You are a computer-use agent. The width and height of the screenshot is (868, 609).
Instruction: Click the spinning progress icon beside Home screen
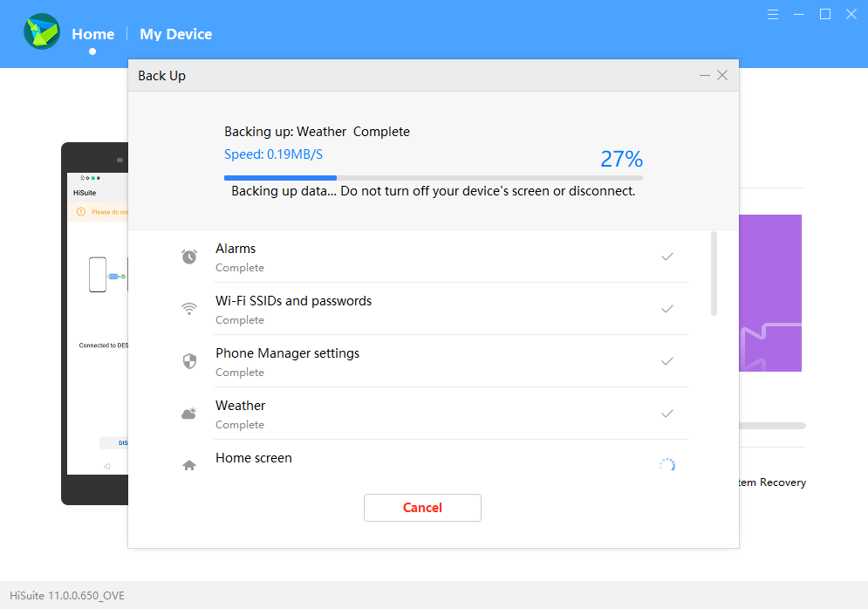pos(667,464)
